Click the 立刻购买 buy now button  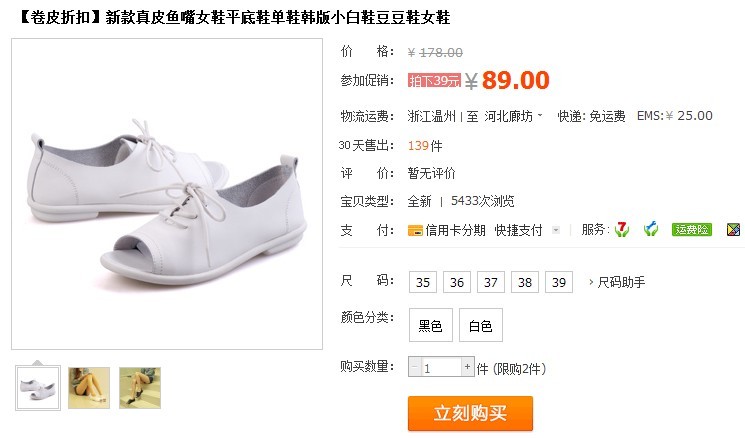click(470, 413)
